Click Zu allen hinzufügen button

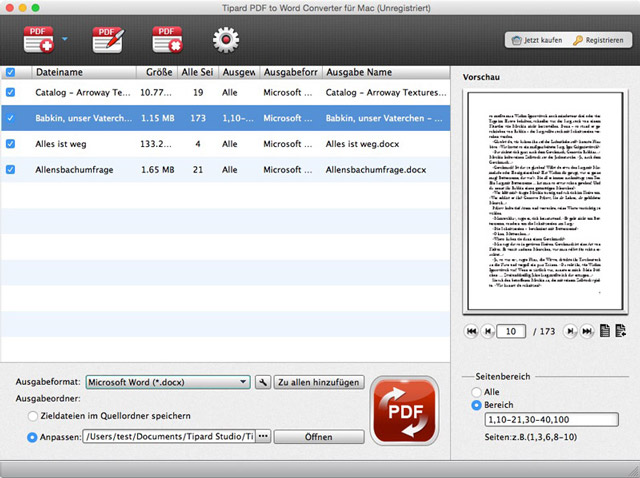[x=319, y=382]
